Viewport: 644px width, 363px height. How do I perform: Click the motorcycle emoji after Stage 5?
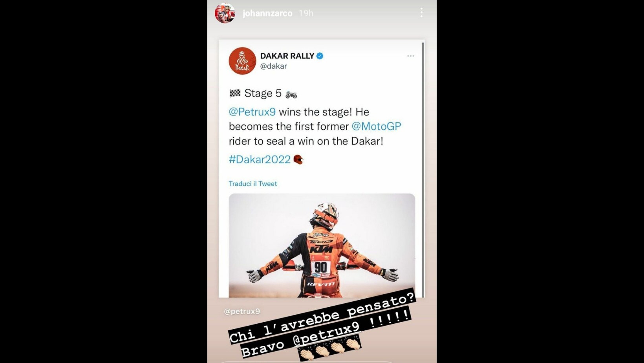(x=291, y=94)
